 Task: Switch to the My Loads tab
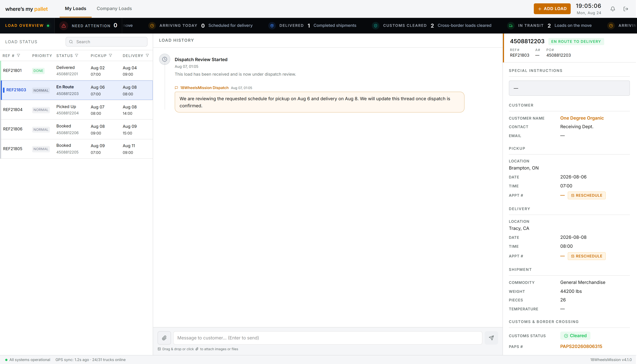tap(75, 9)
